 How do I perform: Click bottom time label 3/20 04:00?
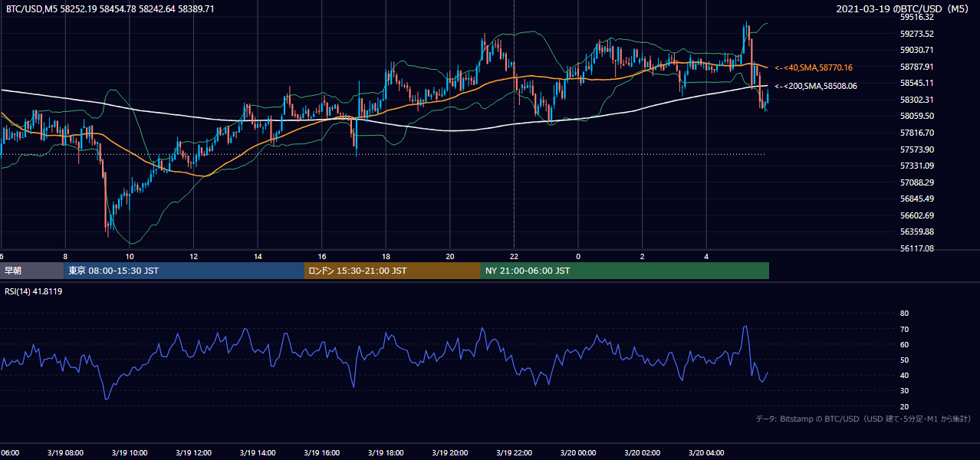[706, 453]
